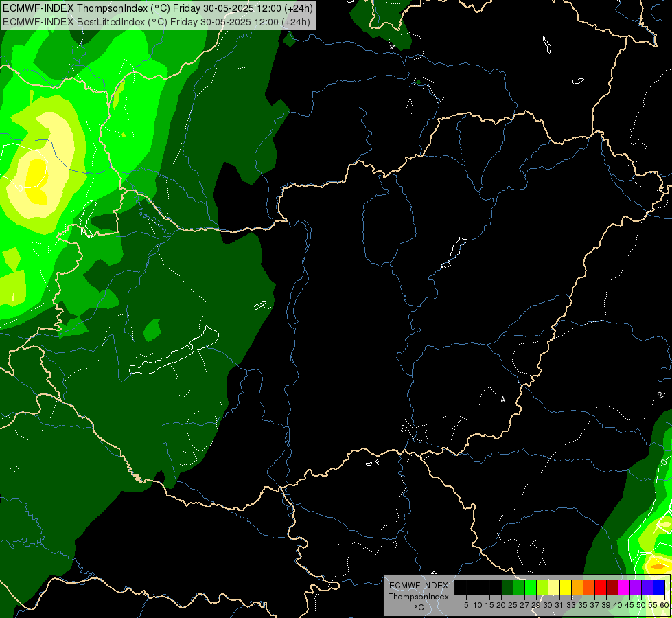
Task: Click the legend tick label 10
Action: [x=478, y=605]
